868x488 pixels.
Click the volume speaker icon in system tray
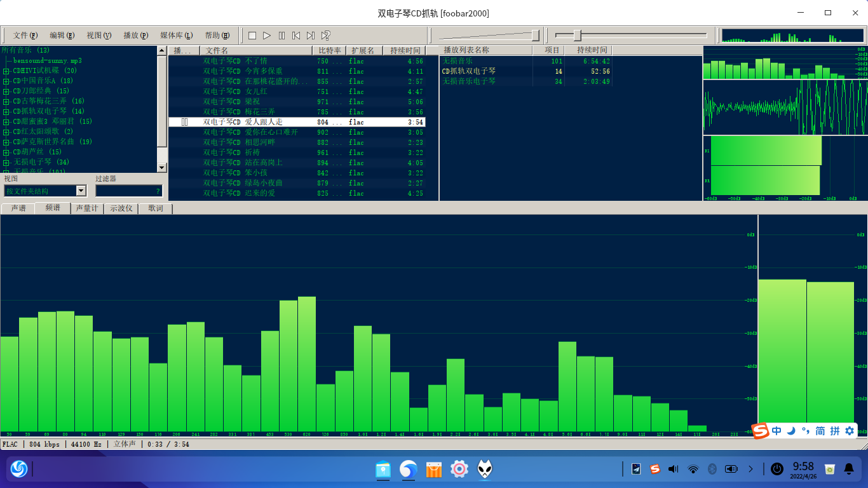674,470
